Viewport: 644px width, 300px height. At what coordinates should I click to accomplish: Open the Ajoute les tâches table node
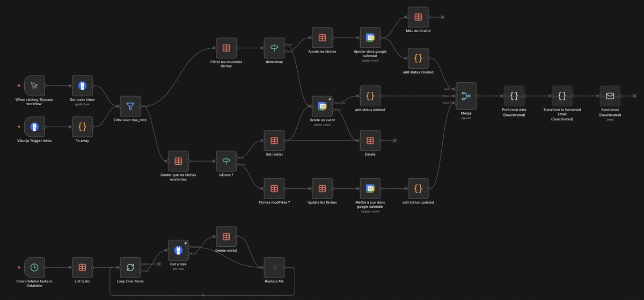click(322, 38)
